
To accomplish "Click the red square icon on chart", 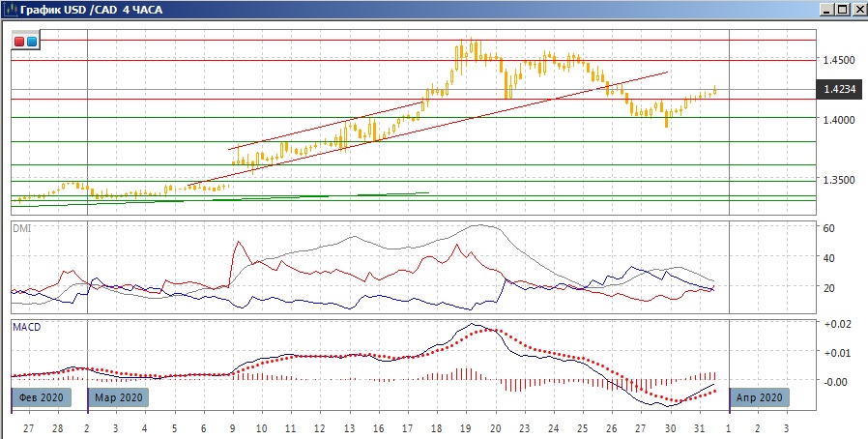I will click(x=20, y=42).
